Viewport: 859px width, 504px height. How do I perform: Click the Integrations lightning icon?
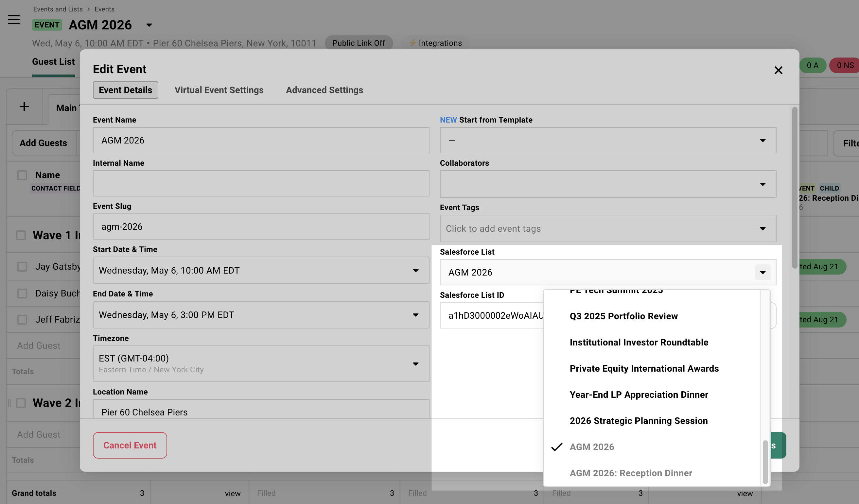413,43
